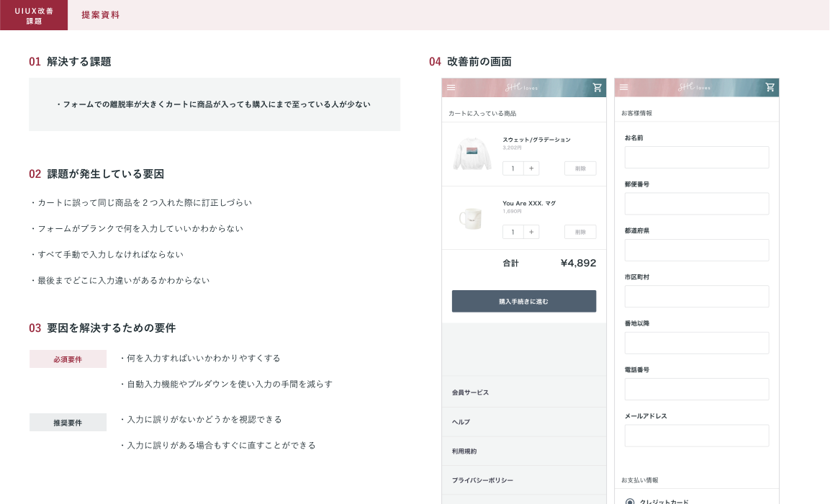
Task: Remove You Are XXX. マグ using 削除
Action: (x=580, y=232)
